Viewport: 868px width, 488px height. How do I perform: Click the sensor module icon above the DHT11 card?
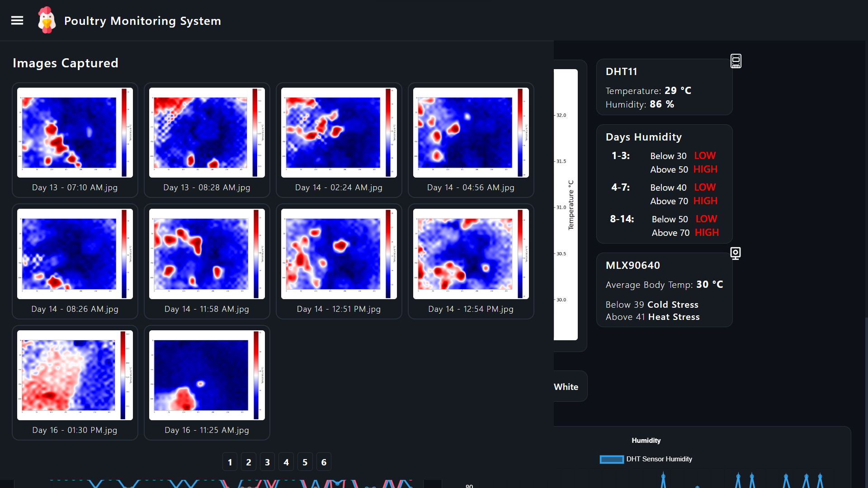[x=736, y=61]
